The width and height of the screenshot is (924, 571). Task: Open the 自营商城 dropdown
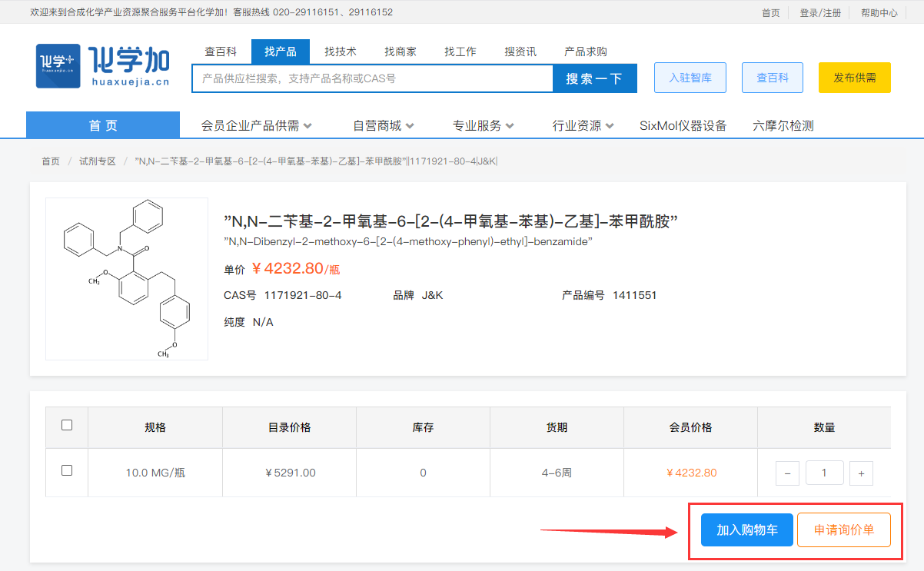pos(383,125)
